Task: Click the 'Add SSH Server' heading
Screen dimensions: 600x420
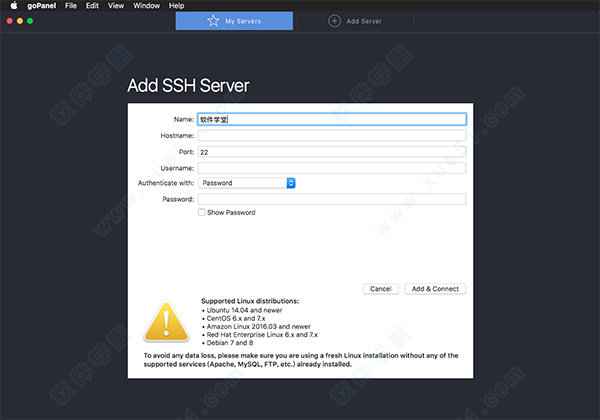Action: click(x=188, y=85)
